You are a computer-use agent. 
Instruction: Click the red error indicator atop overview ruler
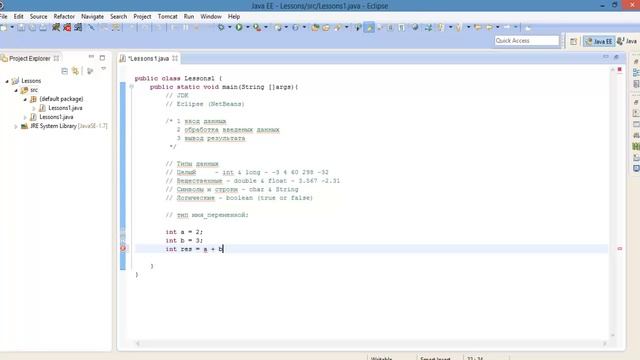(x=620, y=70)
